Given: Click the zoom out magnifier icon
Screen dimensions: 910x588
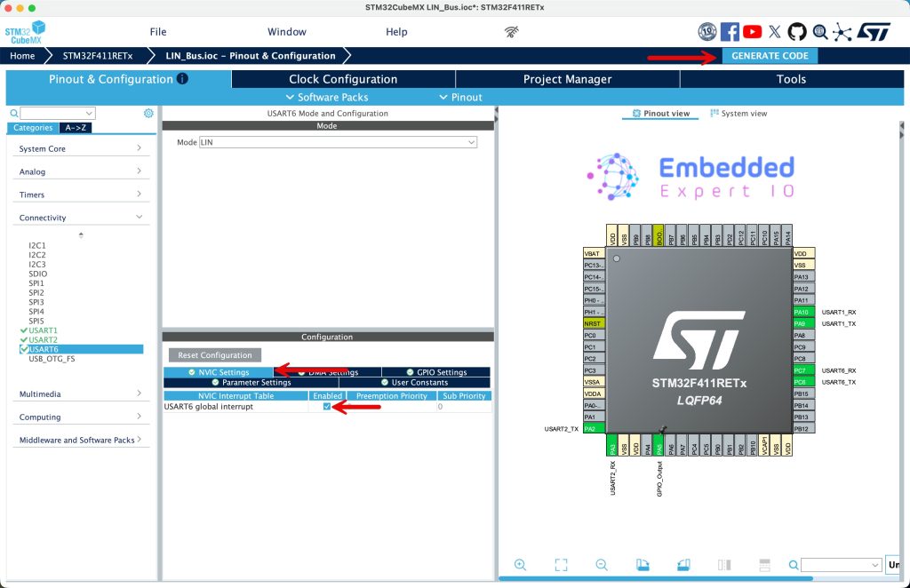Looking at the screenshot, I should click(602, 565).
